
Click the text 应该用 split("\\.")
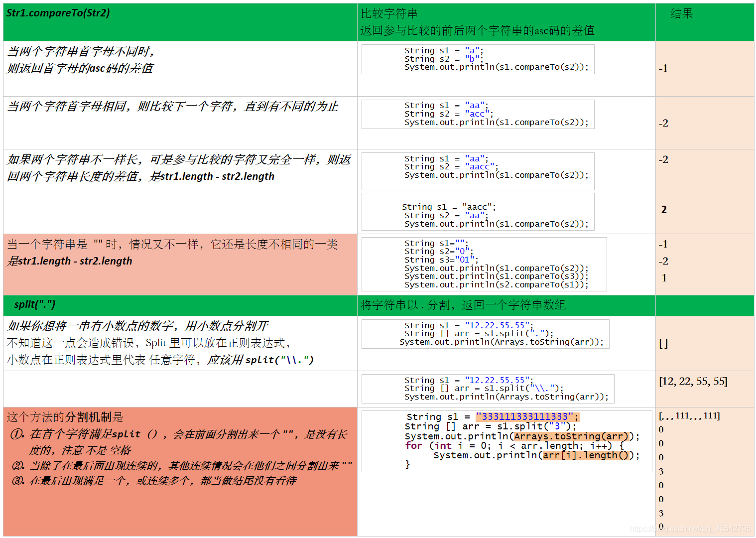[260, 360]
